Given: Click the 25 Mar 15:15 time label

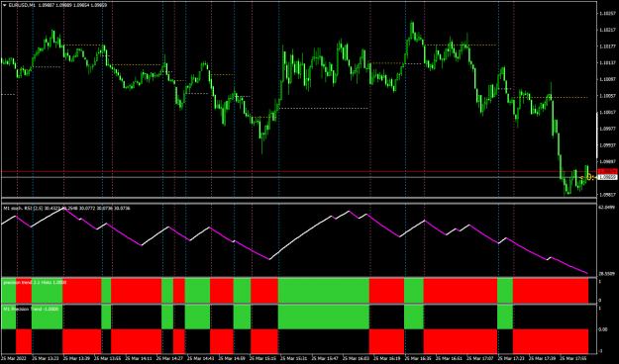Looking at the screenshot, I should (262, 359).
